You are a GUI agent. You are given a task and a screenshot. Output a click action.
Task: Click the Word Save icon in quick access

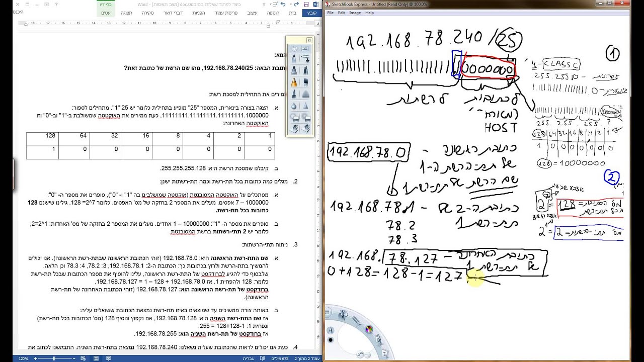click(306, 4)
